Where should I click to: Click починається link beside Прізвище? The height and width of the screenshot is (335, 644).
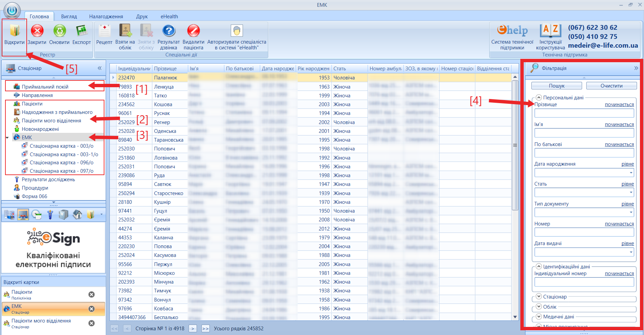pyautogui.click(x=619, y=104)
